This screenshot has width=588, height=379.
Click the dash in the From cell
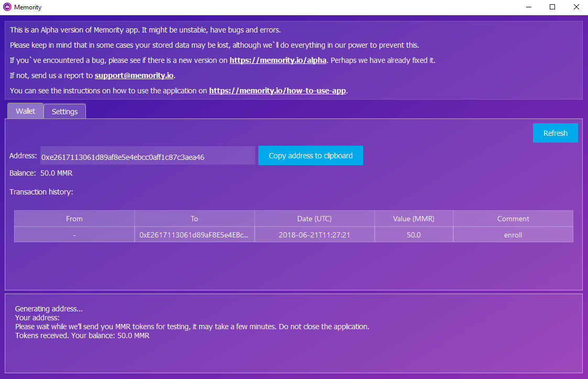[74, 235]
